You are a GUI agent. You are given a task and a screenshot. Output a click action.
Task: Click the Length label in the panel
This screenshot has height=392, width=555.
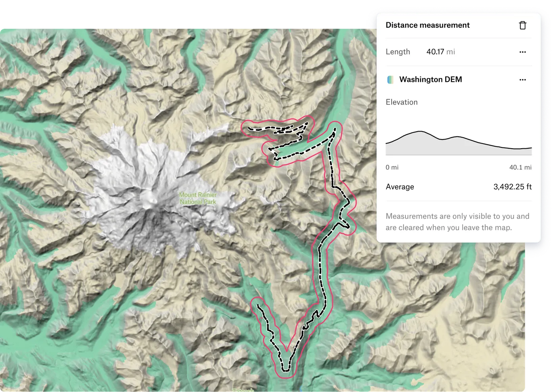(x=398, y=52)
